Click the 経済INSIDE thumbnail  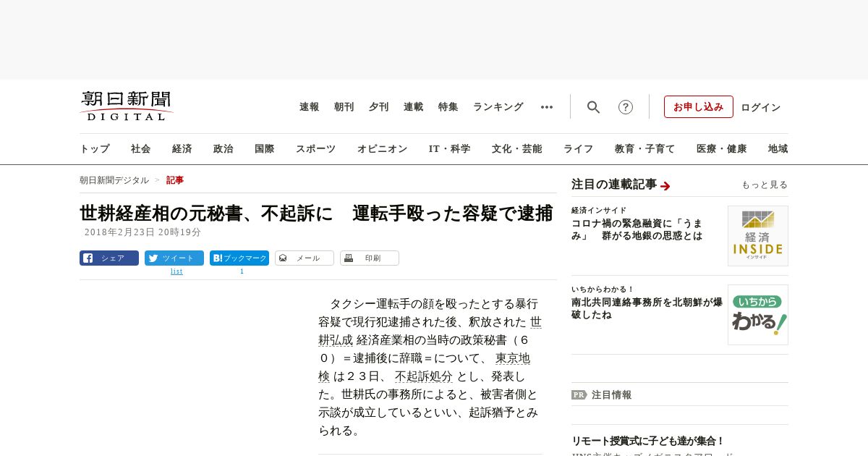tap(758, 236)
